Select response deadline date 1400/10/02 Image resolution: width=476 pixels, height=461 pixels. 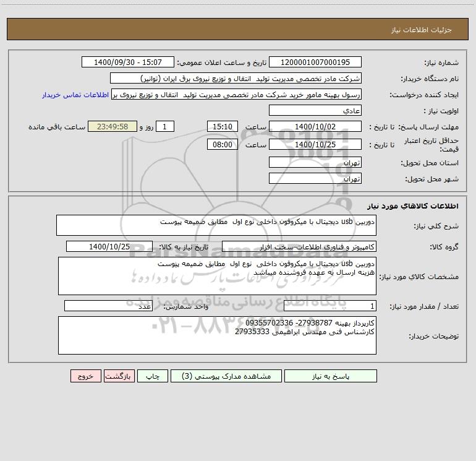pos(315,126)
